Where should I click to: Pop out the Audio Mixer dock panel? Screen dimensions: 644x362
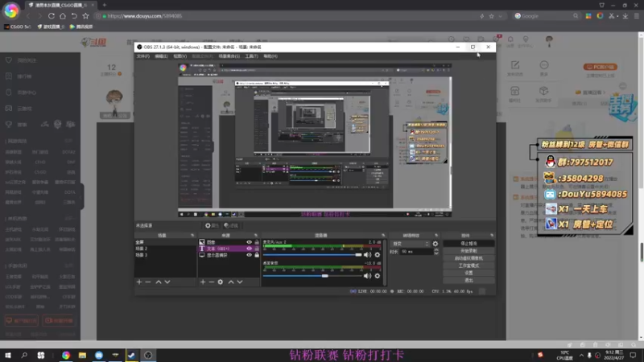pos(383,236)
